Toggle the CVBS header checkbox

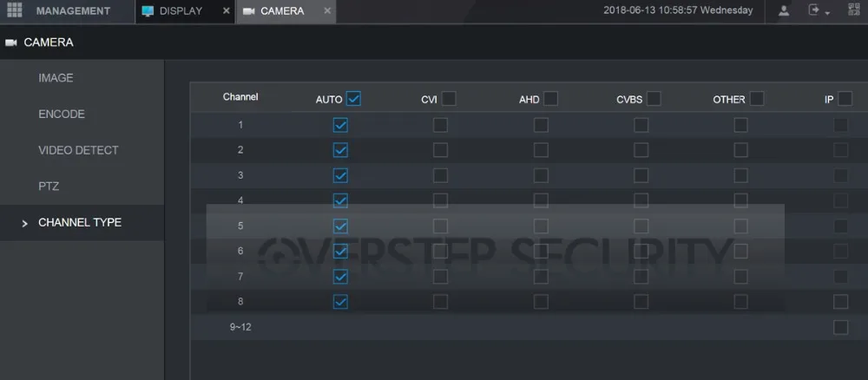coord(654,99)
